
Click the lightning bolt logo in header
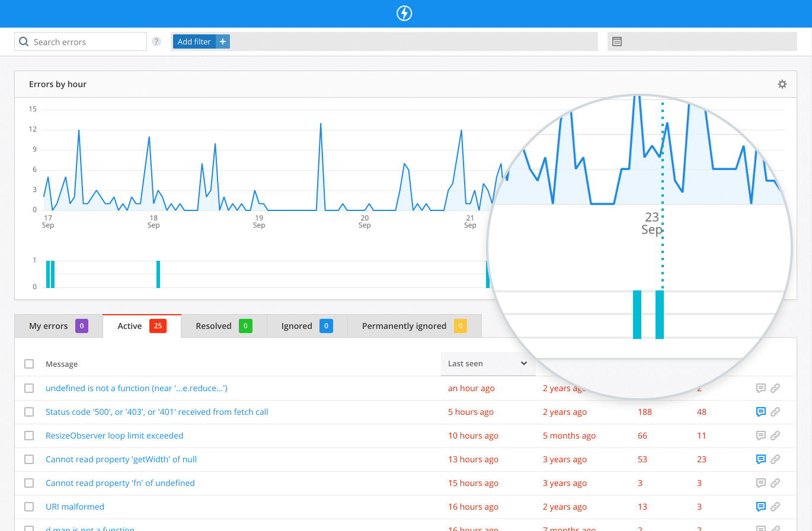point(404,14)
